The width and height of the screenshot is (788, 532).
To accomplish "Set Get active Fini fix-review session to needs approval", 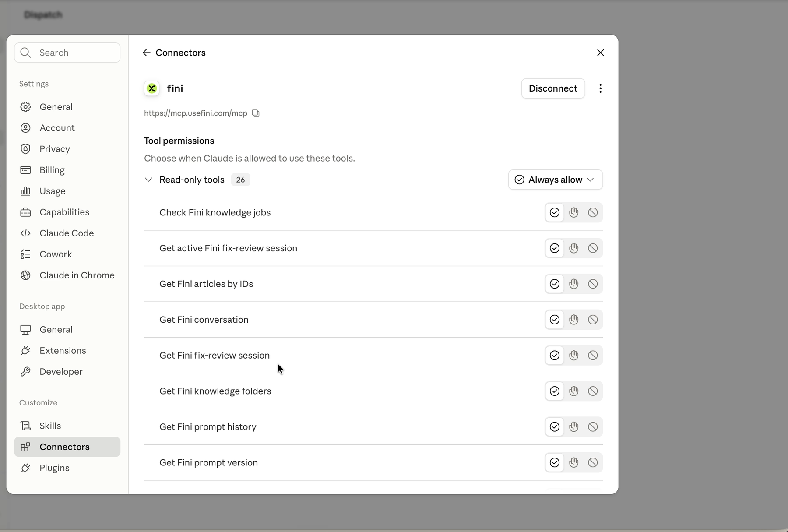I will [x=573, y=248].
